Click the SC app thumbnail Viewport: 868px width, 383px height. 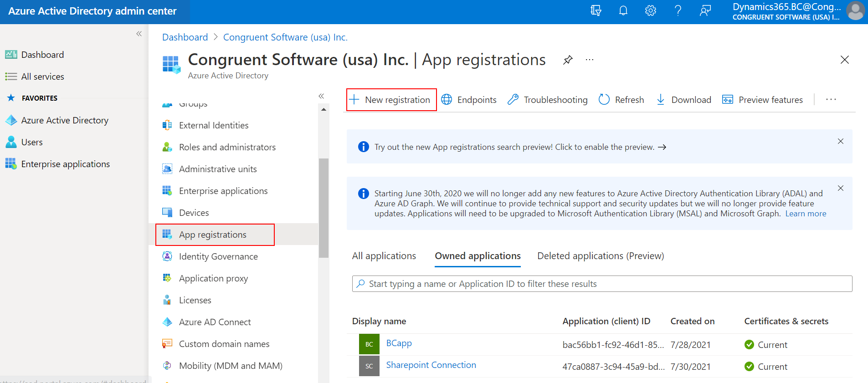click(x=369, y=366)
